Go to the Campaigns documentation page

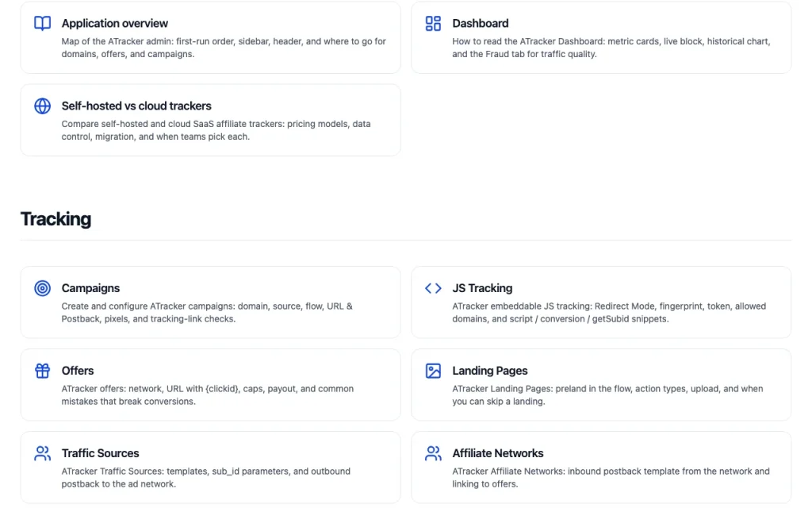click(x=90, y=288)
